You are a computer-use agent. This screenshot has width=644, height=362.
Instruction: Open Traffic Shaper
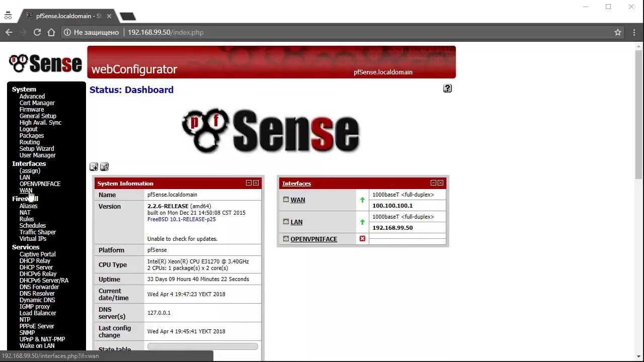point(38,232)
